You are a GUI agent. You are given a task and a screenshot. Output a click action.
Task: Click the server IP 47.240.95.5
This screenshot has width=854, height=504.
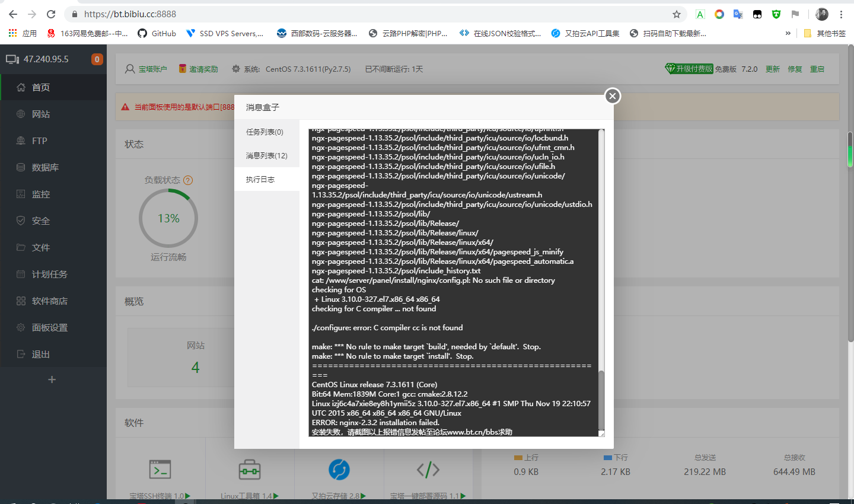(x=46, y=59)
